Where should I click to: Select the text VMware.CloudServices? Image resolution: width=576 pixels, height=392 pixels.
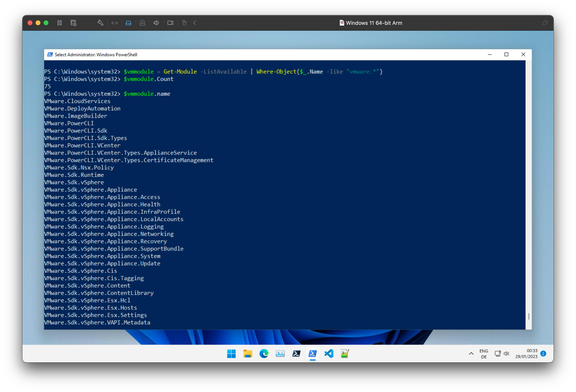point(77,101)
